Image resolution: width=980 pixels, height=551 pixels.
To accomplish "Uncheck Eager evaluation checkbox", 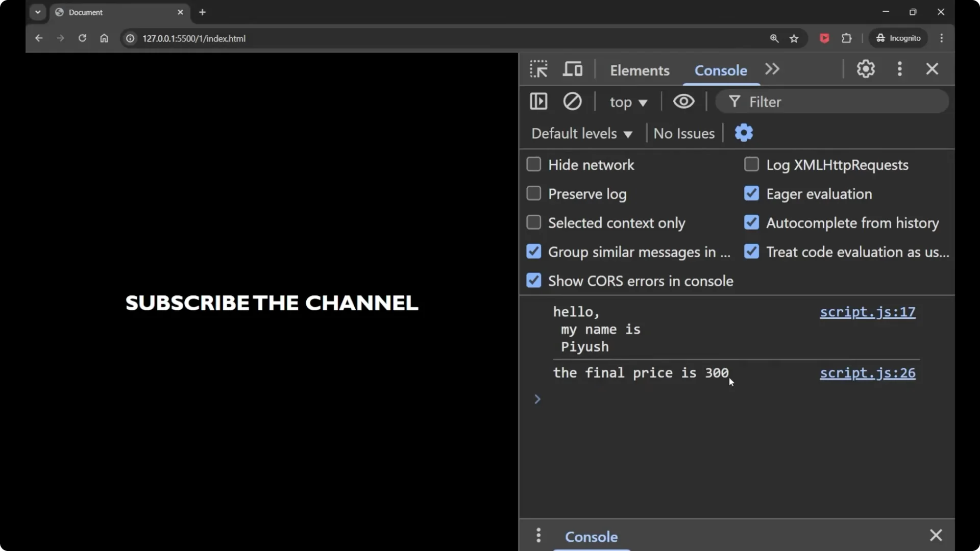I will pos(751,194).
